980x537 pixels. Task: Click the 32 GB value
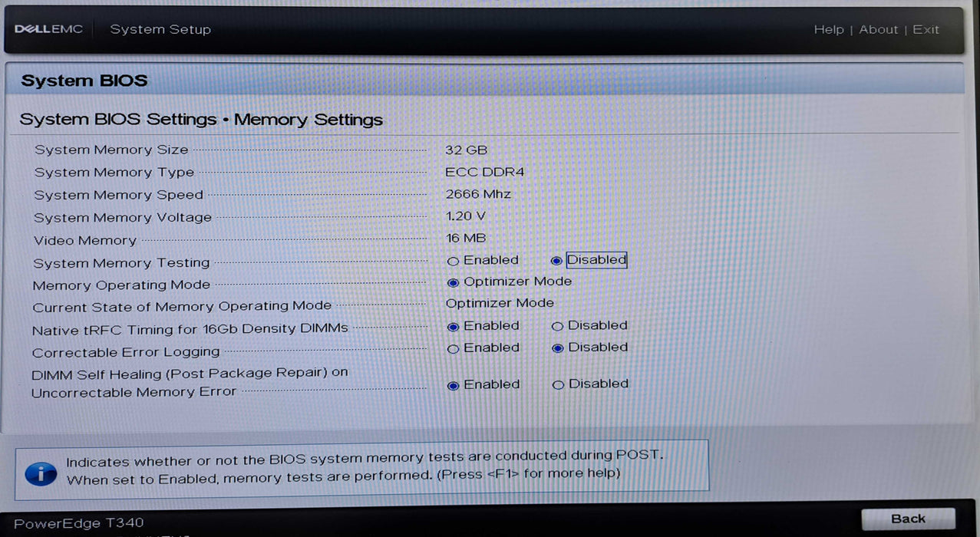[467, 150]
